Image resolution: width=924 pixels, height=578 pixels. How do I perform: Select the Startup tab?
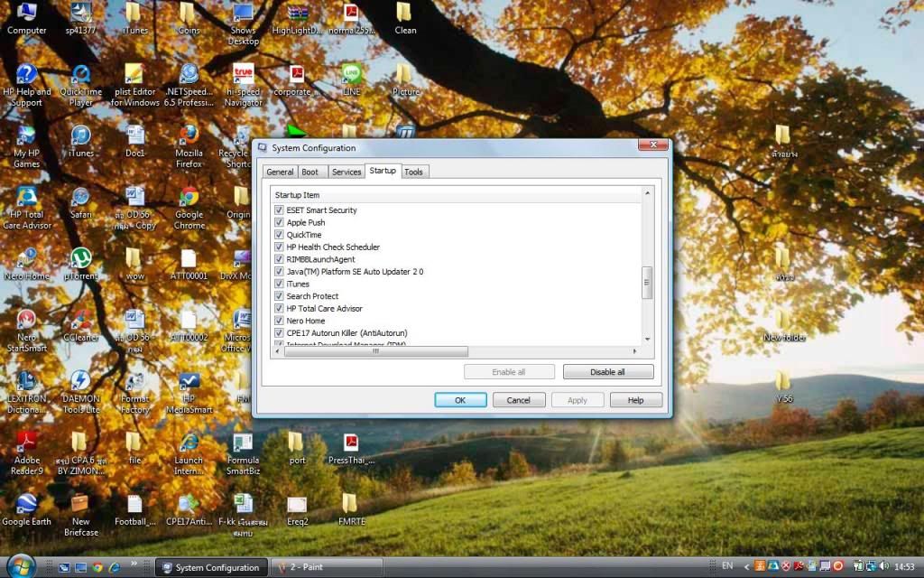pyautogui.click(x=383, y=171)
